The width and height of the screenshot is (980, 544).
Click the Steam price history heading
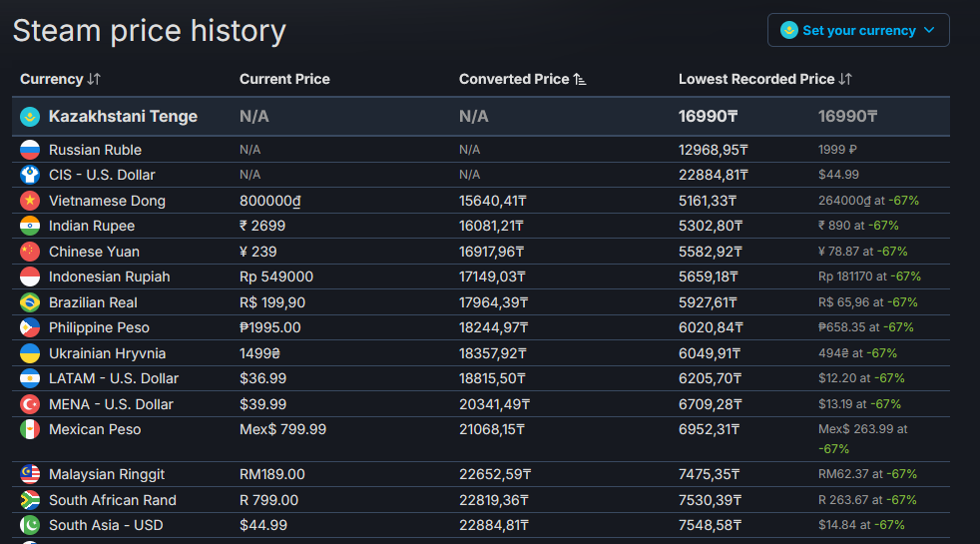click(x=150, y=31)
